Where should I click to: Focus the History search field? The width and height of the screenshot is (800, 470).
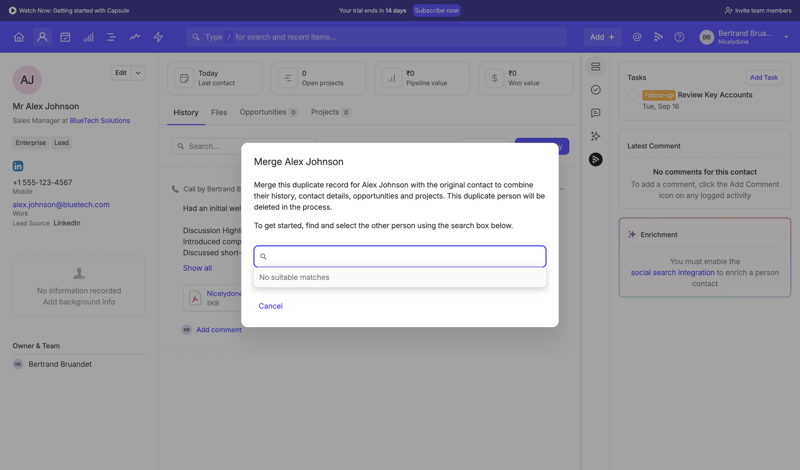[244, 146]
